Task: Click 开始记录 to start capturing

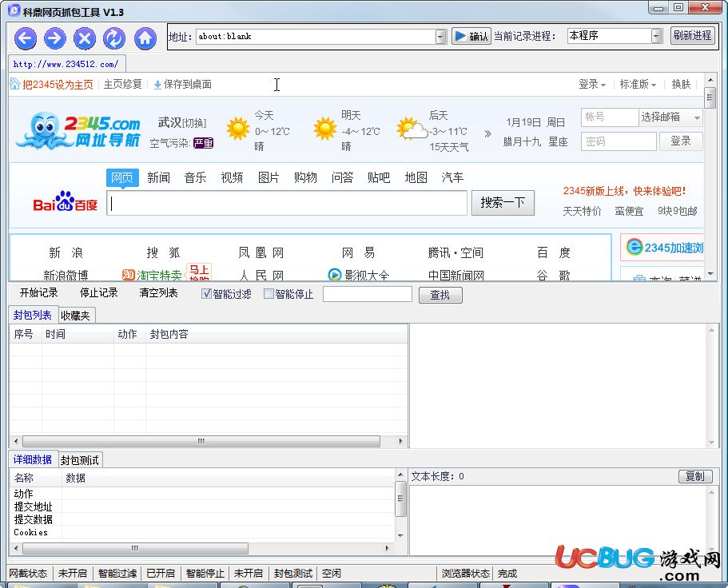Action: tap(39, 293)
